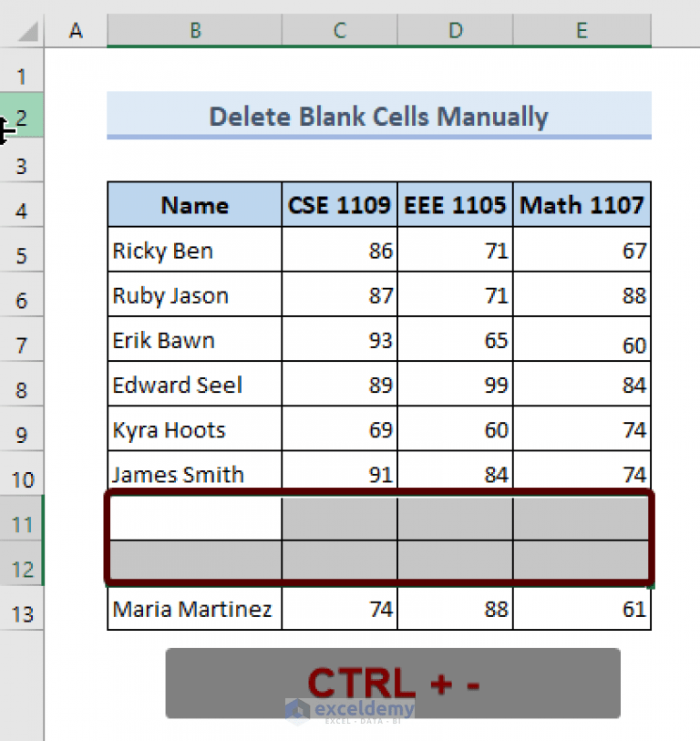The height and width of the screenshot is (741, 700).
Task: Click Ruby Jason's Math 1107 score 88
Action: point(582,294)
